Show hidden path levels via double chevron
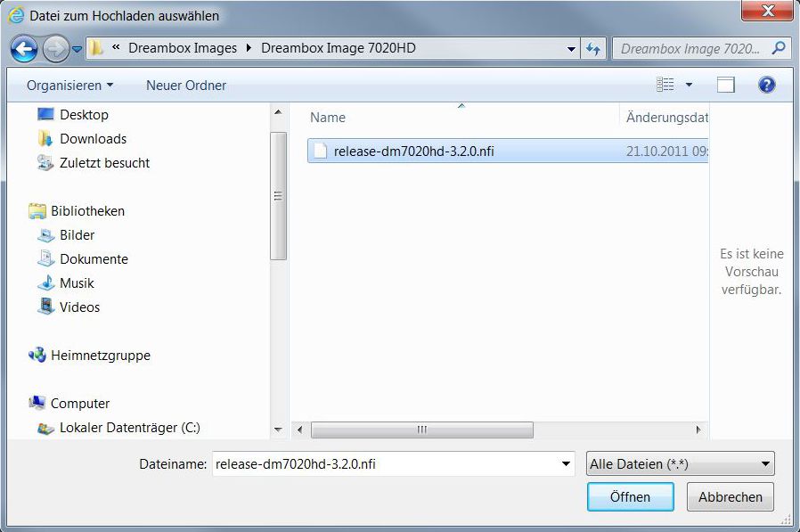Viewport: 800px width, 532px height. (x=116, y=47)
